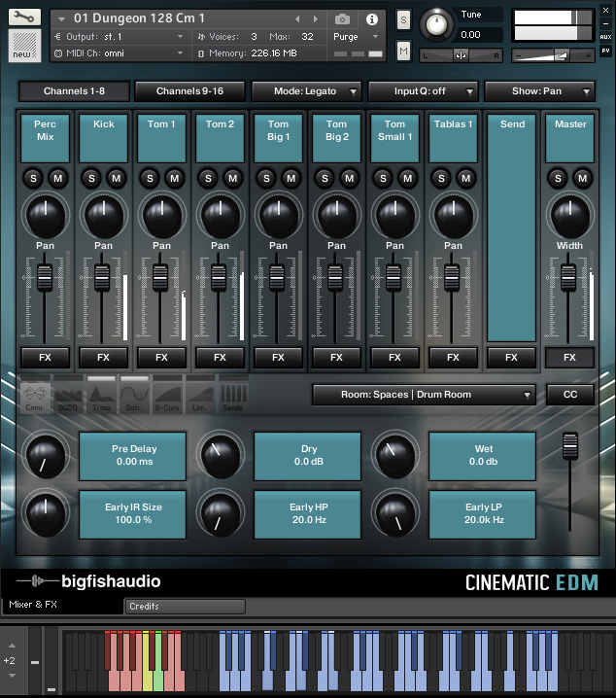Open the Purge dropdown menu
The height and width of the screenshot is (698, 616).
(x=356, y=37)
